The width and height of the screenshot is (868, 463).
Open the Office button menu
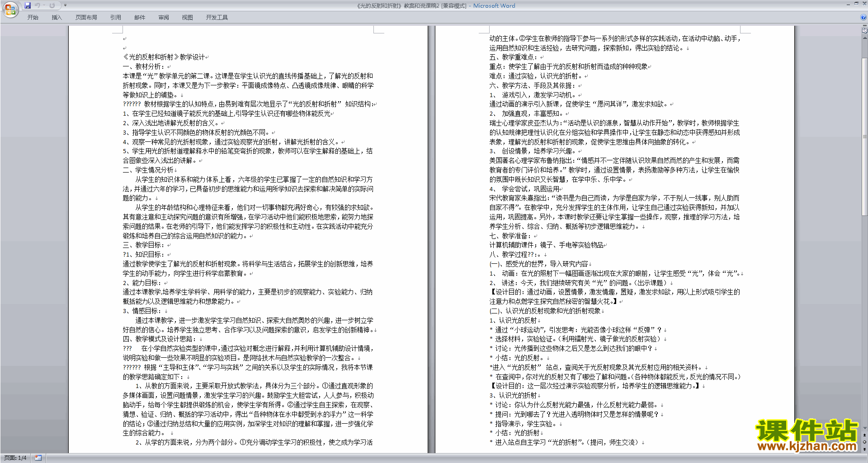[x=10, y=9]
